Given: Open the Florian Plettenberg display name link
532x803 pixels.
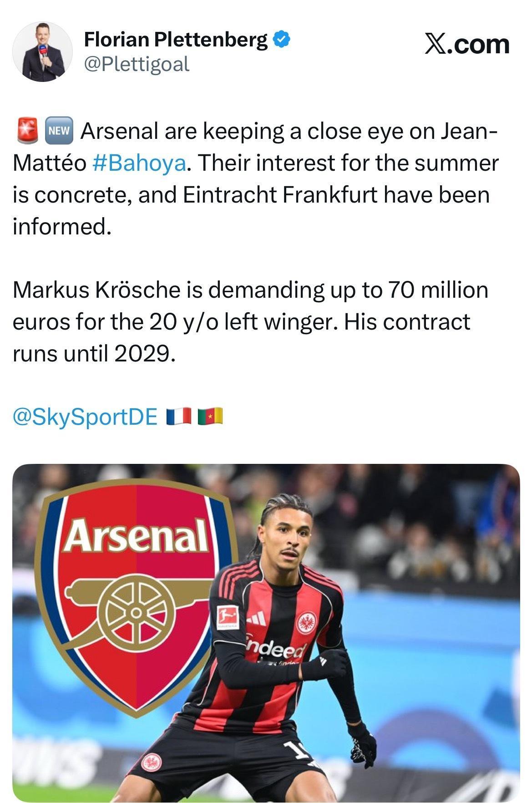Looking at the screenshot, I should tap(176, 40).
